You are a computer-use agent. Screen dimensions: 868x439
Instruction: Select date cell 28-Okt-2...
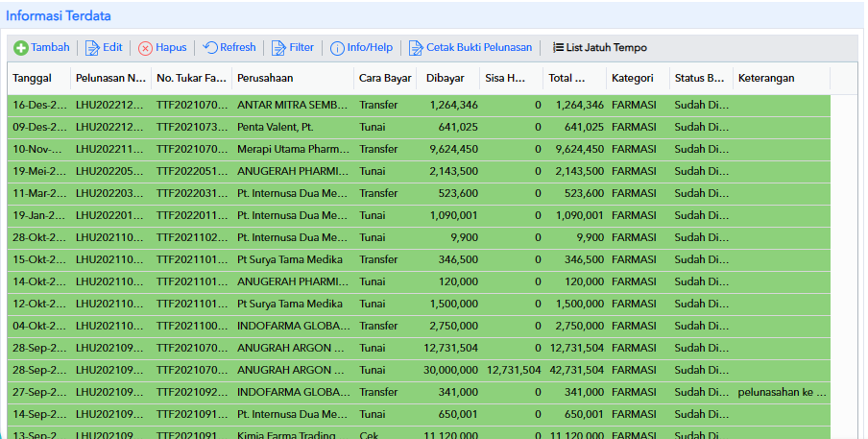pos(38,237)
